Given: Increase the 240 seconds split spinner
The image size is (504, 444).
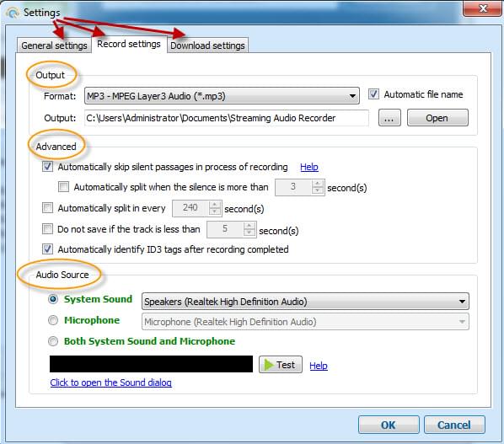Looking at the screenshot, I should pos(214,205).
